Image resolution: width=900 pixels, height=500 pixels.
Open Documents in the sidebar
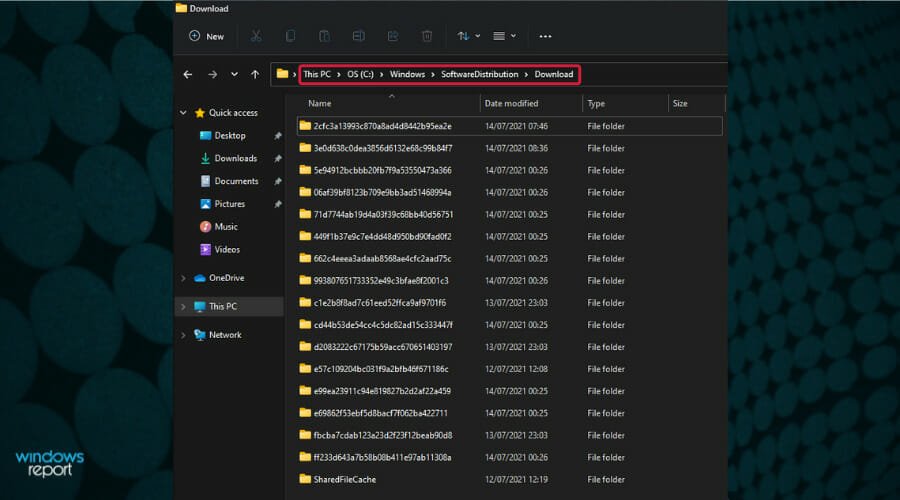[236, 181]
